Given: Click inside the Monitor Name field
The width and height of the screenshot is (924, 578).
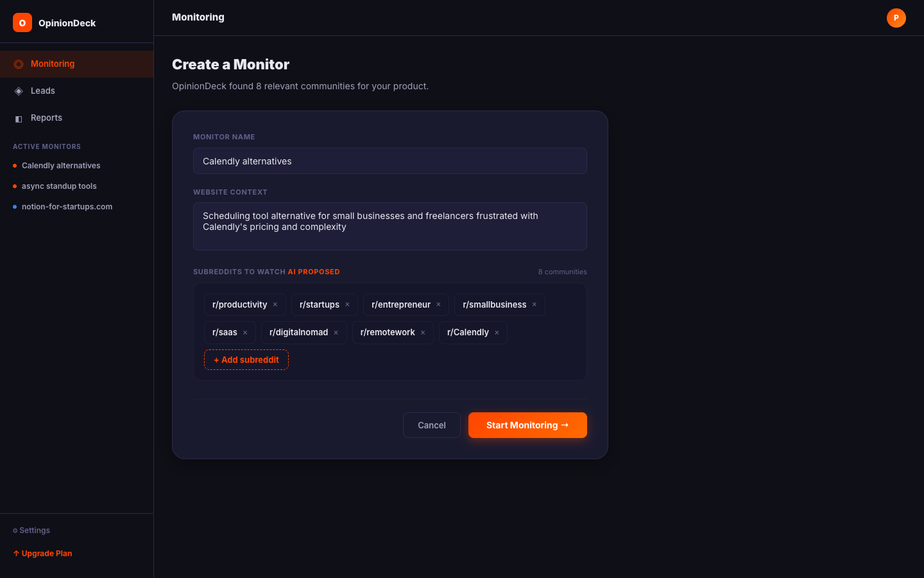Looking at the screenshot, I should pos(389,161).
